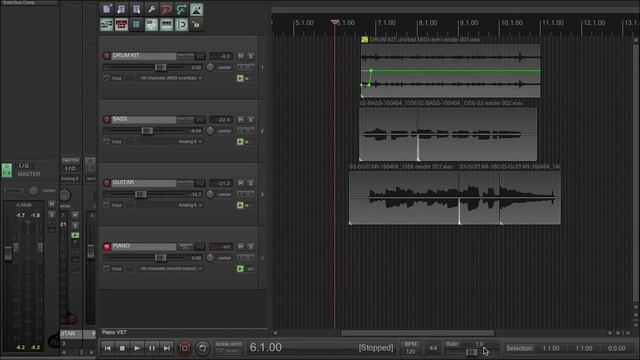Mute the GUITAR track

pos(240,183)
